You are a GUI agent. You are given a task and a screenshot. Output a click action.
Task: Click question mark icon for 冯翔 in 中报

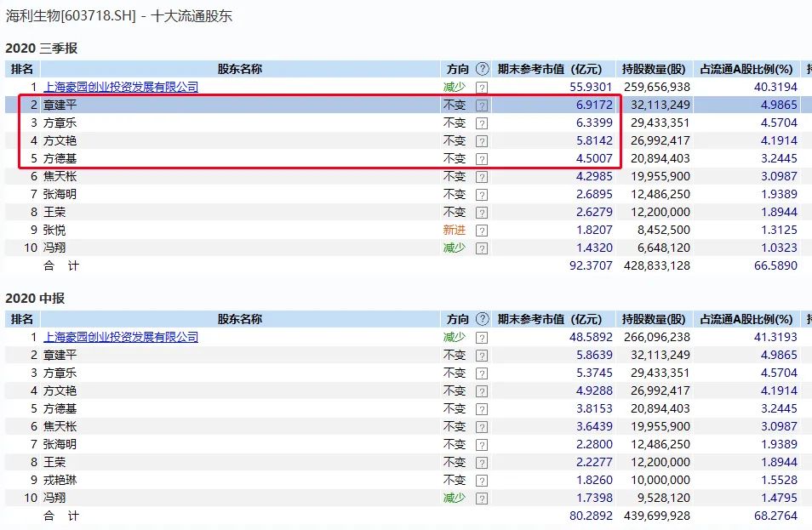(482, 499)
